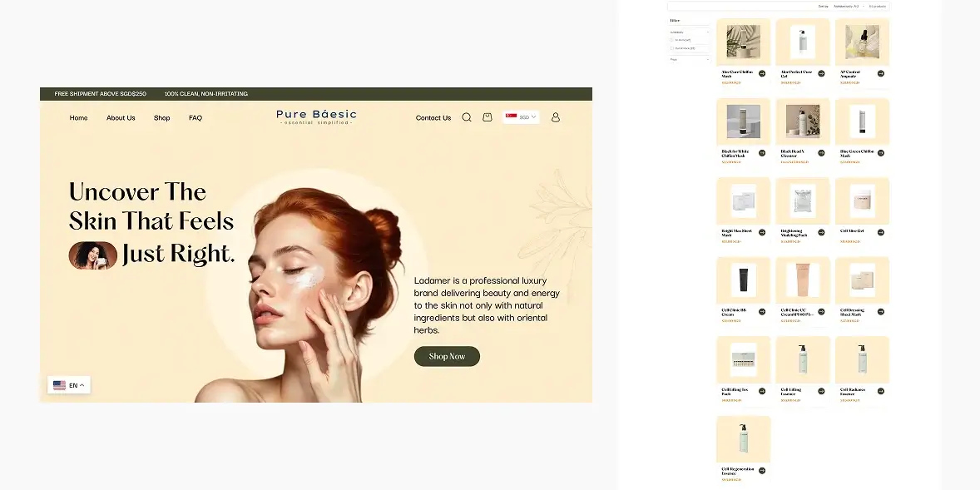This screenshot has height=490, width=980.
Task: Click arrow icon beside Cell Lifting Ice Pack
Action: click(762, 391)
